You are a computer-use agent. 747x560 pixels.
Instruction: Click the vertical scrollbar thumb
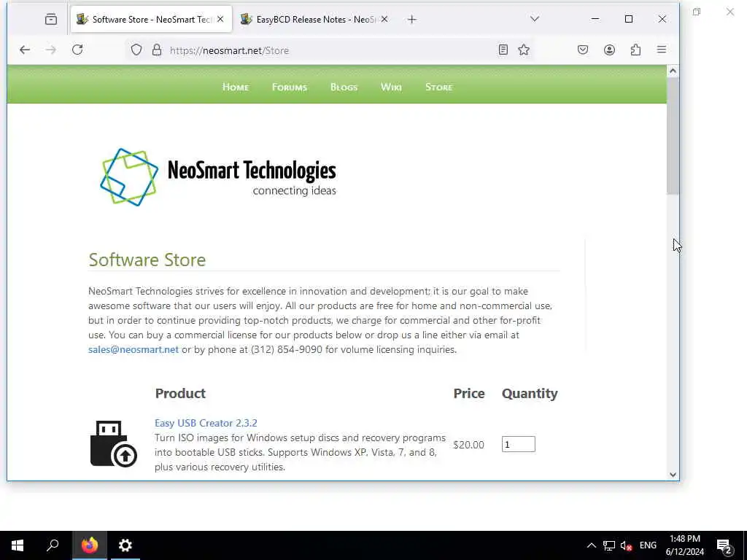coord(673,136)
